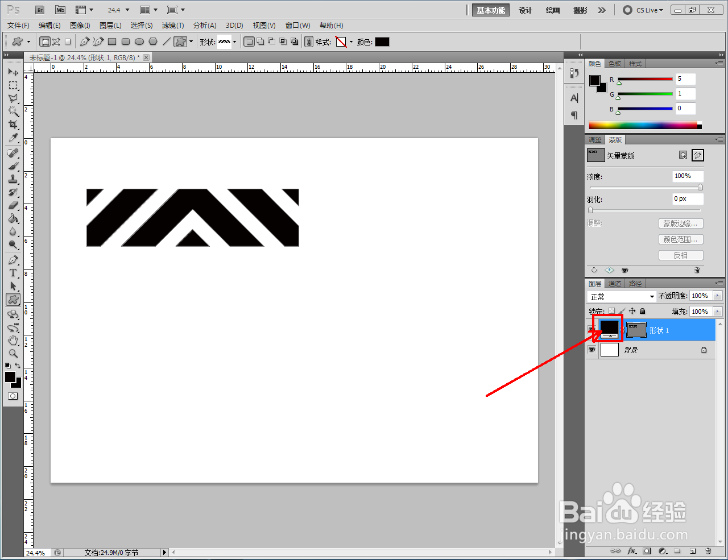728x560 pixels.
Task: Toggle lock all icon
Action: coord(642,311)
